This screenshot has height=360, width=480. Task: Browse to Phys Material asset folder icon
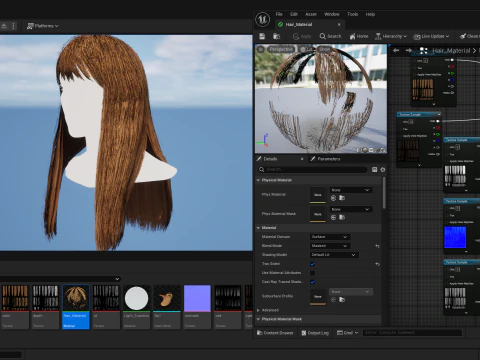pos(342,198)
